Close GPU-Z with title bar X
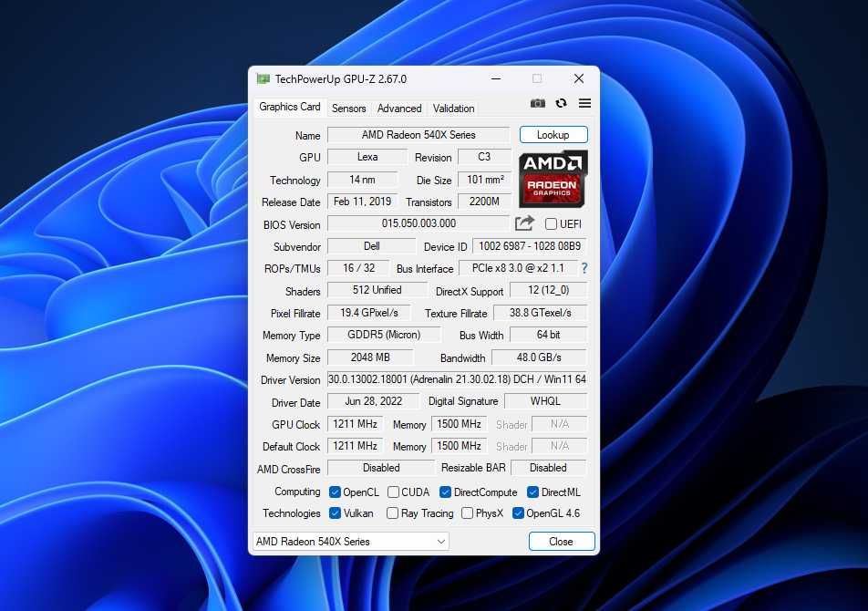 click(x=578, y=79)
